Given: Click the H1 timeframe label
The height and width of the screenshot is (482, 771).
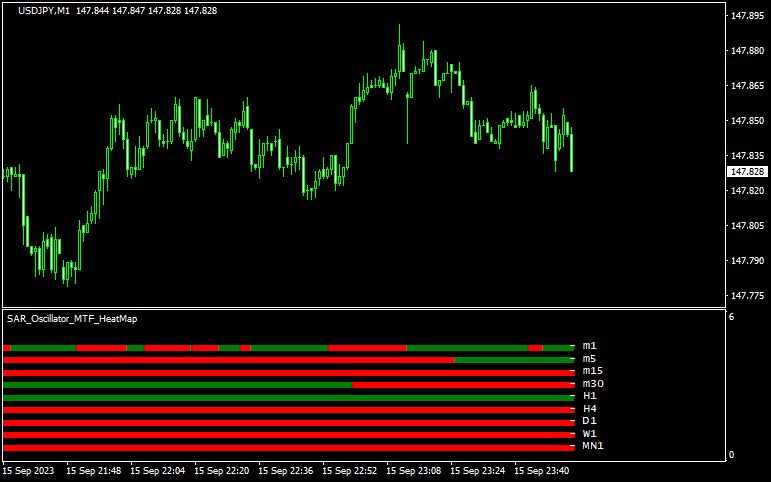Looking at the screenshot, I should tap(590, 396).
